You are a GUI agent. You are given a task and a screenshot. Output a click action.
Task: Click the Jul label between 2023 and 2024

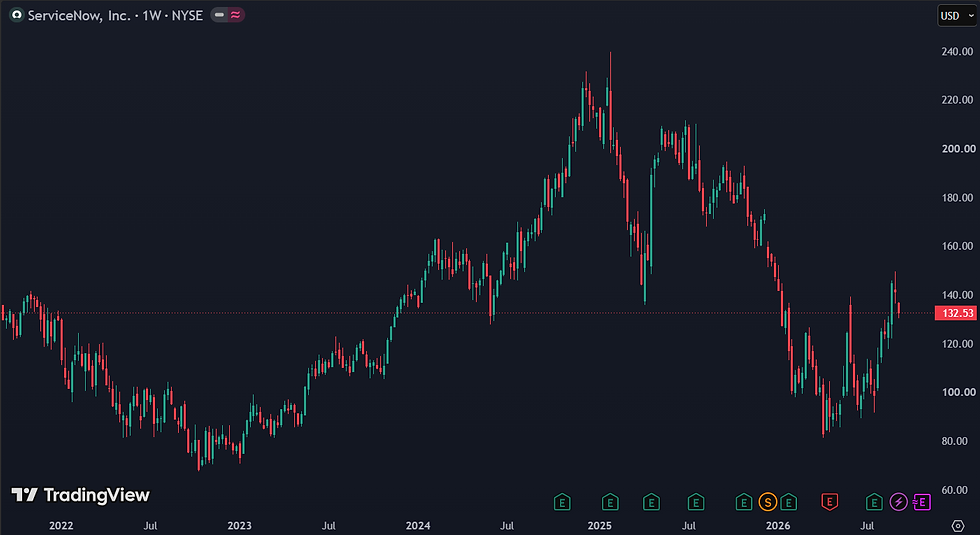[329, 526]
